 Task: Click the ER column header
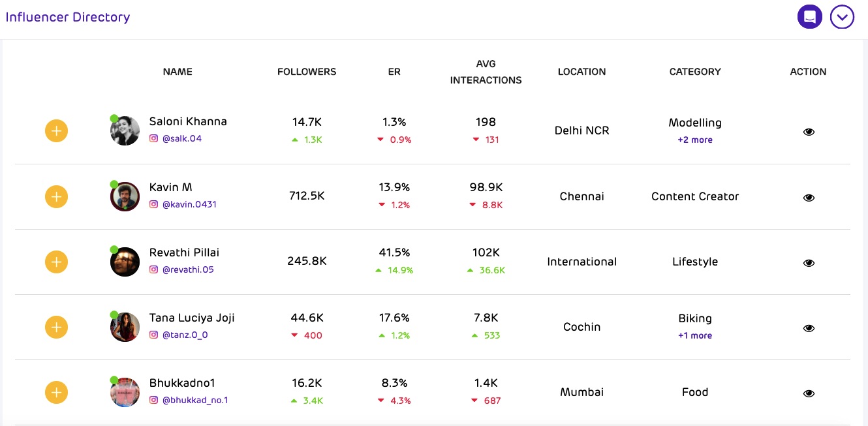(394, 72)
